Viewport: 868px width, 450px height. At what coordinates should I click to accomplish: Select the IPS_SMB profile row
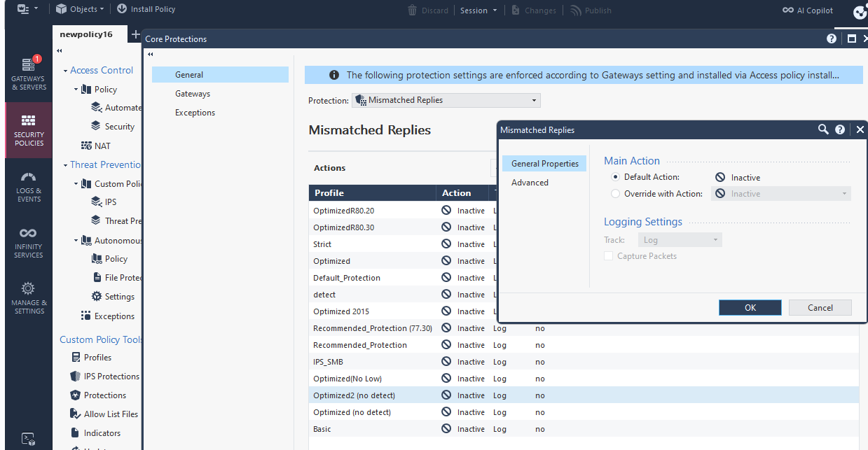coord(584,362)
